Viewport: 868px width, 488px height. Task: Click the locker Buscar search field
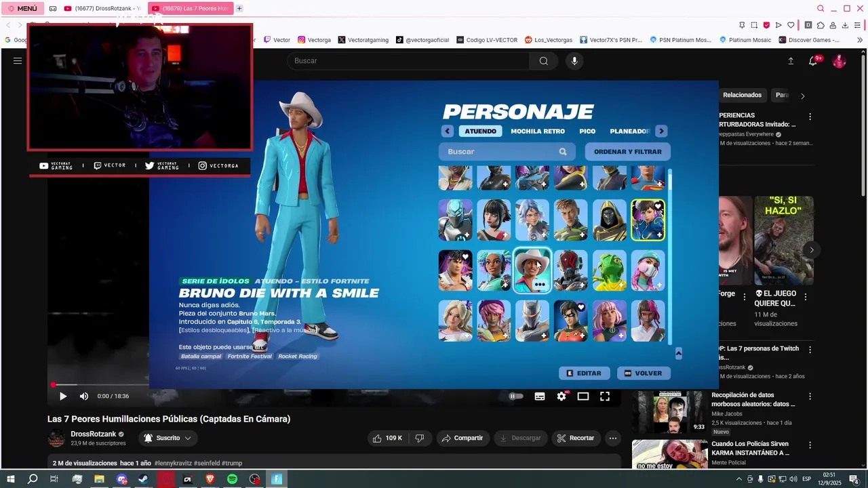coord(507,152)
